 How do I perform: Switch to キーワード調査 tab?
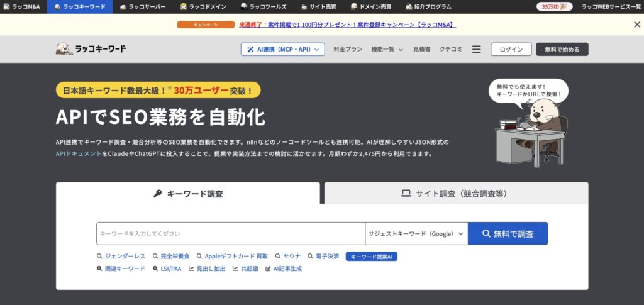(187, 194)
